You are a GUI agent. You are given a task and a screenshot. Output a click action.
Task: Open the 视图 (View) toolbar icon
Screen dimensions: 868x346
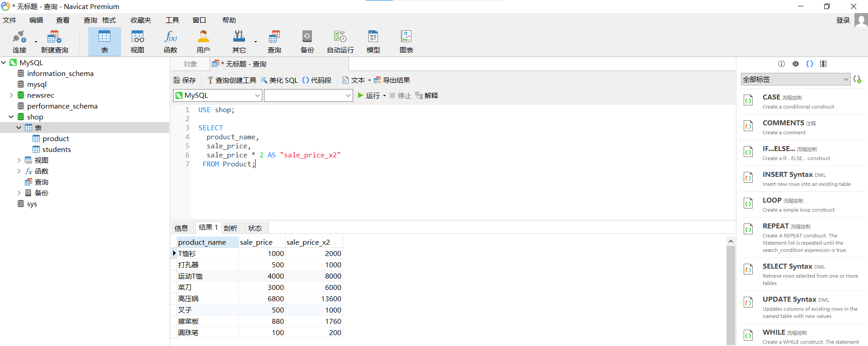(137, 42)
